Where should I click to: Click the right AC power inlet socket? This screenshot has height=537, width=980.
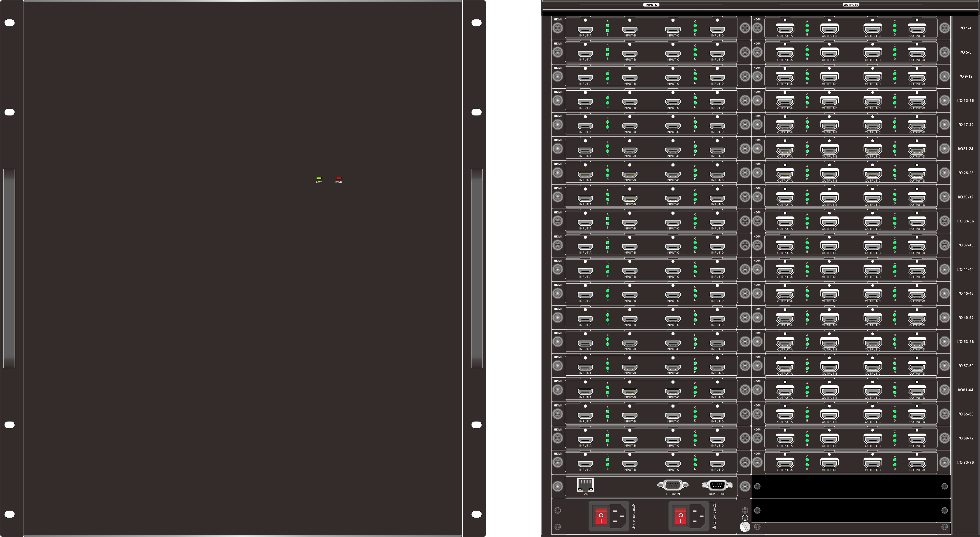(698, 516)
